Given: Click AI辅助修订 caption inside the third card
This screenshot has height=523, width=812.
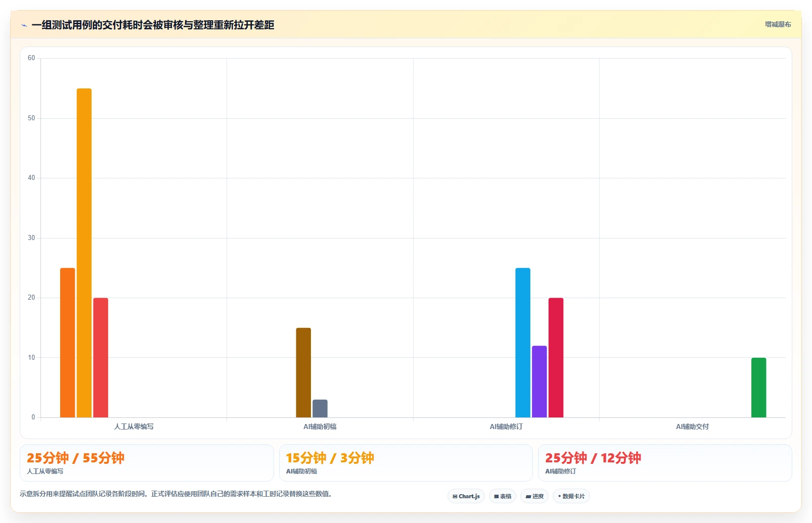Looking at the screenshot, I should pos(561,471).
